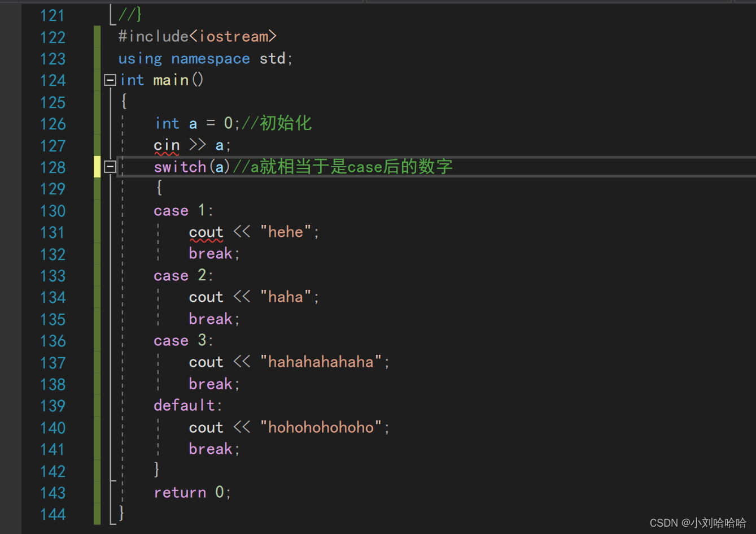
Task: Click the underlined 'cout' on line 131
Action: point(206,232)
